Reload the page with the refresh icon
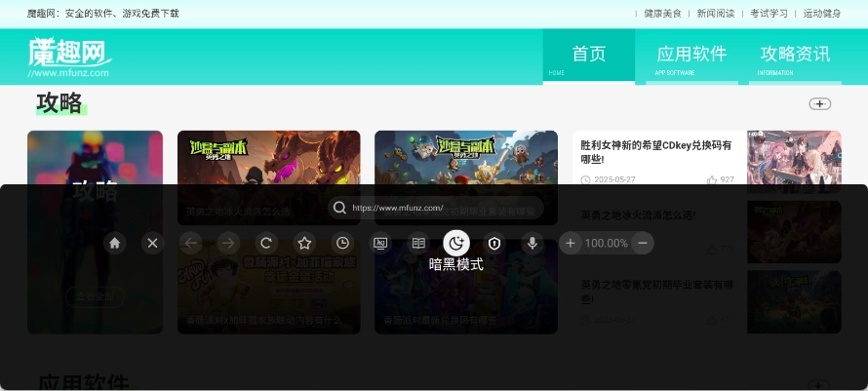Viewport: 868px width, 391px height. [265, 243]
